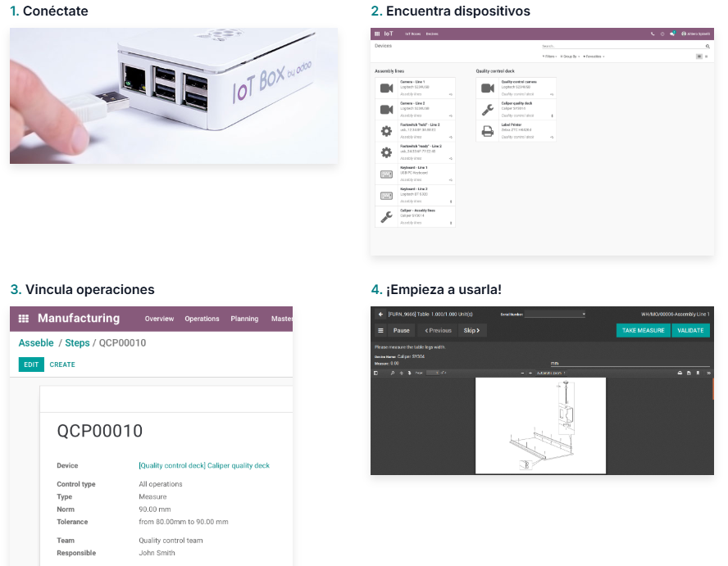Open the Filters dropdown in IoT
Image resolution: width=728 pixels, height=566 pixels.
(x=549, y=57)
